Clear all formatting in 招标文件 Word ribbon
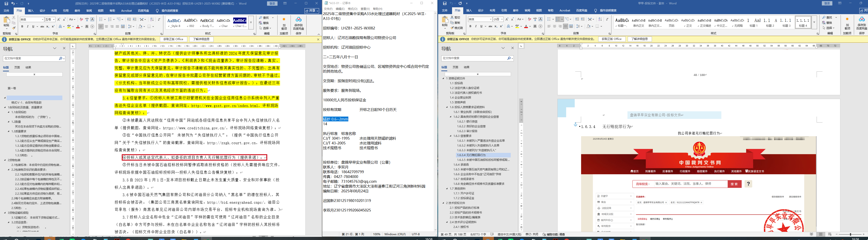Viewport: 868px width, 240px height. click(x=81, y=20)
